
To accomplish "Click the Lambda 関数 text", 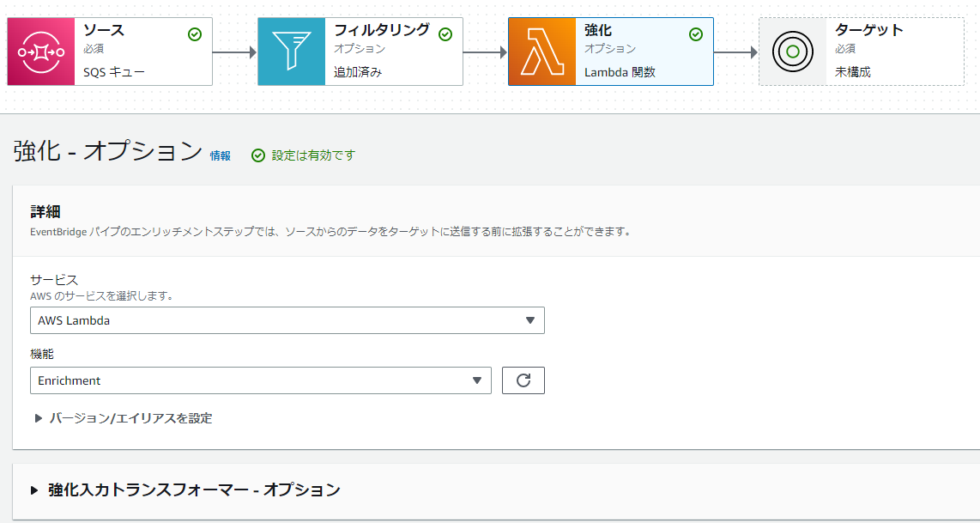I will point(620,72).
